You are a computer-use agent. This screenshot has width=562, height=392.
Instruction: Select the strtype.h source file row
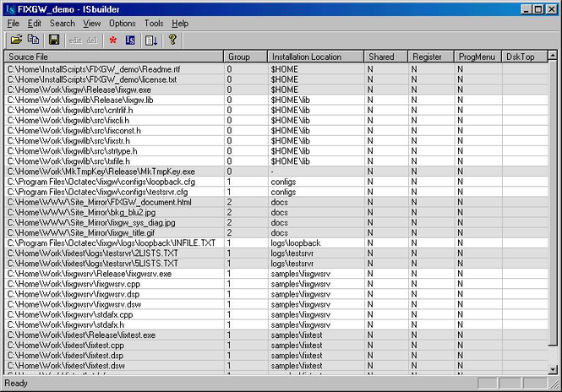click(276, 151)
